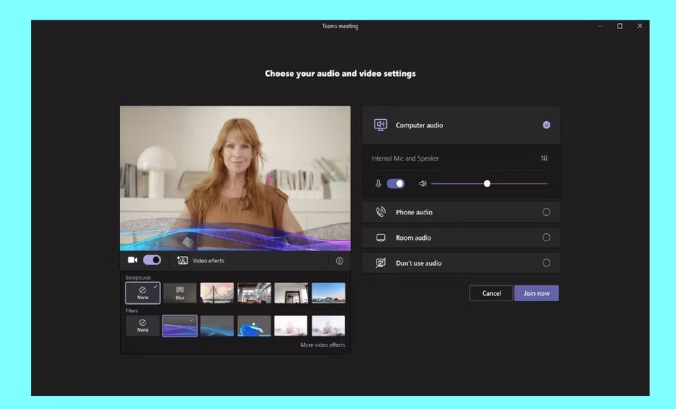The image size is (676, 409).
Task: Choose the blue sky landscape background
Action: click(328, 293)
